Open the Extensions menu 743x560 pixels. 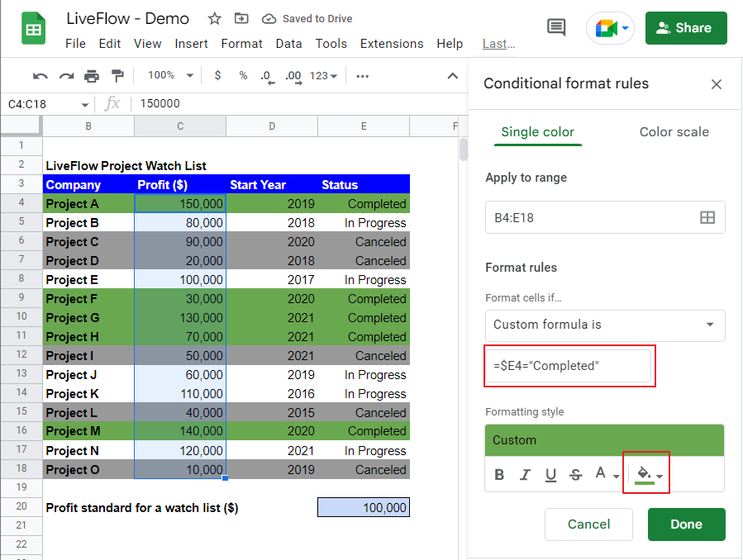point(392,44)
